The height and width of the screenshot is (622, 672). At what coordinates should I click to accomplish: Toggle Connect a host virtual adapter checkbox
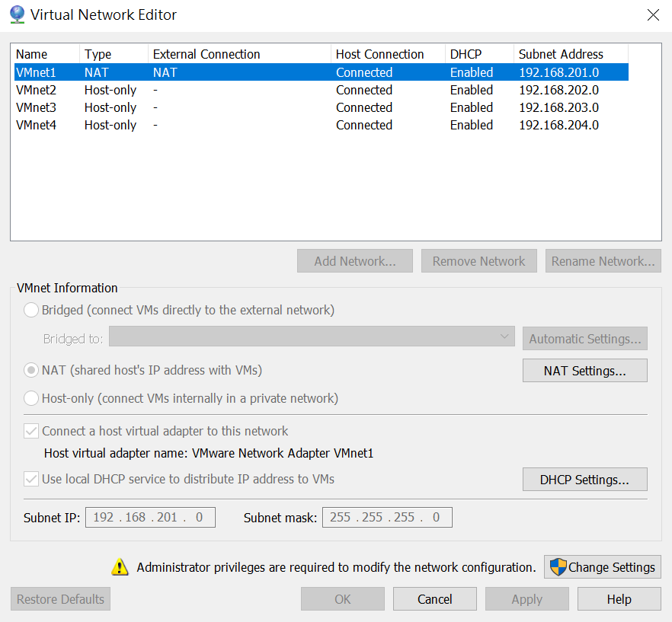click(30, 431)
